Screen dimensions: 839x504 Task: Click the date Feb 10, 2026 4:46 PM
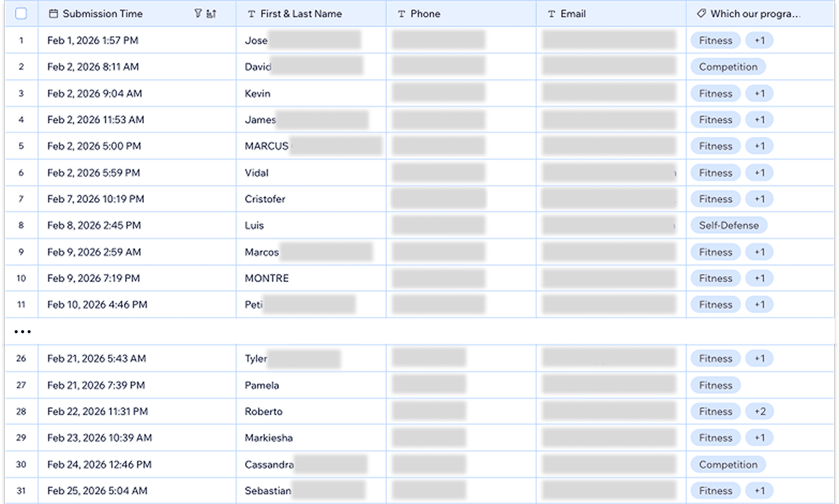(98, 305)
